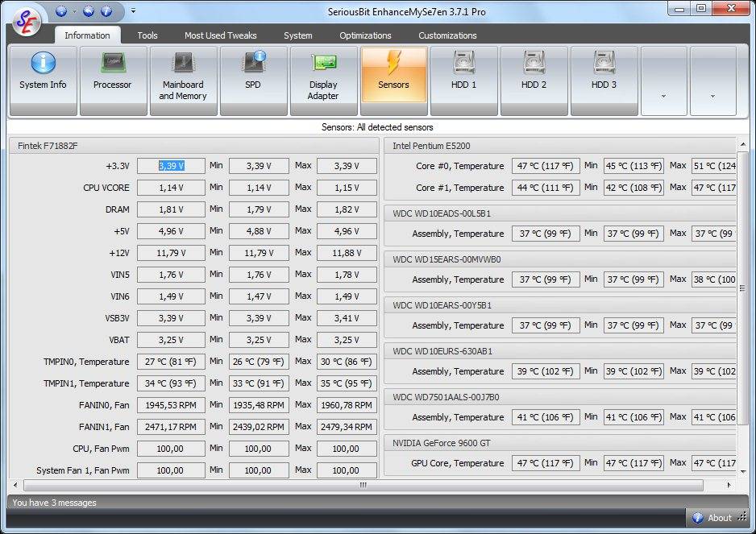The width and height of the screenshot is (756, 534).
Task: Open HDD 1 details
Action: click(x=463, y=81)
